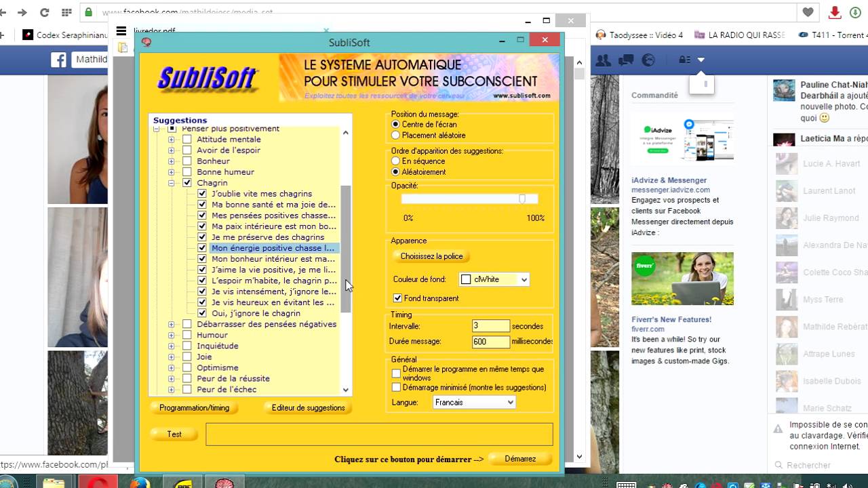
Task: Click the suggestions list scrollbar thumb
Action: 346,249
